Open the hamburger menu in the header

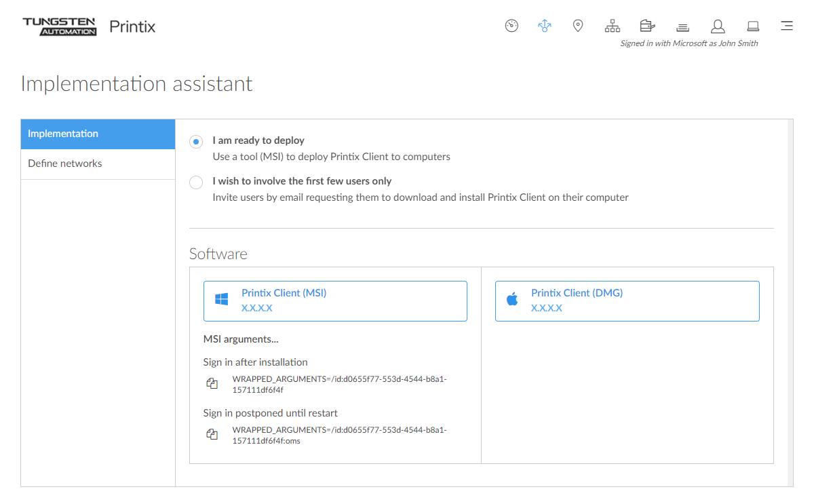point(786,26)
